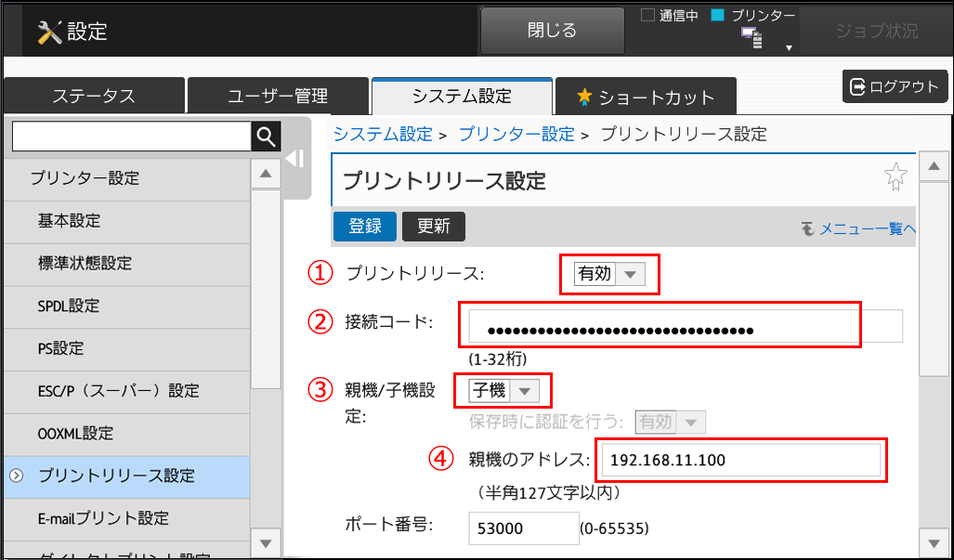This screenshot has height=560, width=954.
Task: Open 基本設定 in the sidebar
Action: [x=127, y=221]
